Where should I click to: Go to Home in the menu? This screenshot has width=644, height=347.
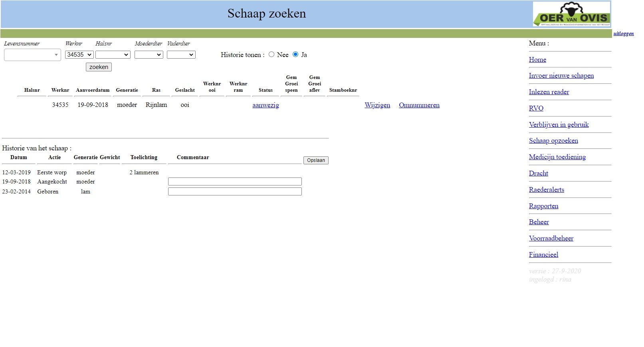click(537, 60)
